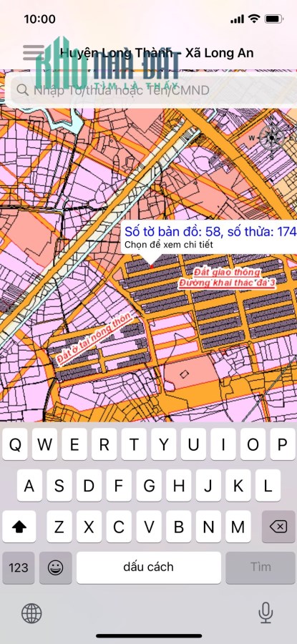Tap the magnifier icon in search bar

point(22,90)
